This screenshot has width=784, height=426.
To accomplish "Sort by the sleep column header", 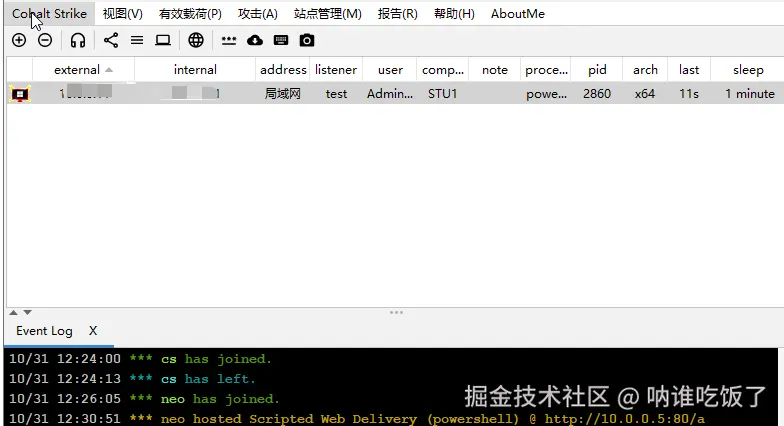I will [x=748, y=70].
